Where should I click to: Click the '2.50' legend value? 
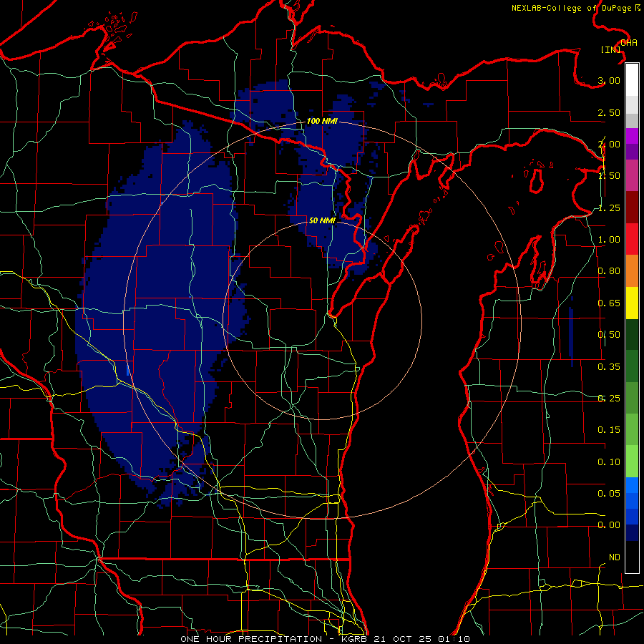click(609, 112)
